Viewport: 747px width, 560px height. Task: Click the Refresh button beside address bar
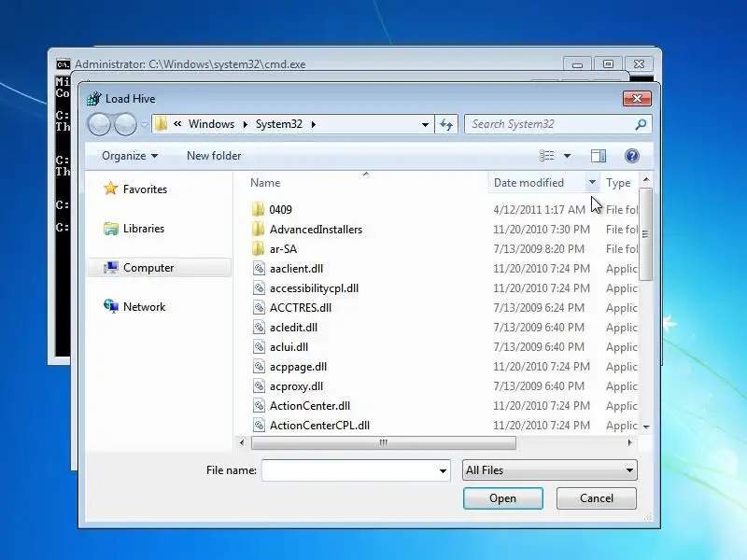click(446, 124)
